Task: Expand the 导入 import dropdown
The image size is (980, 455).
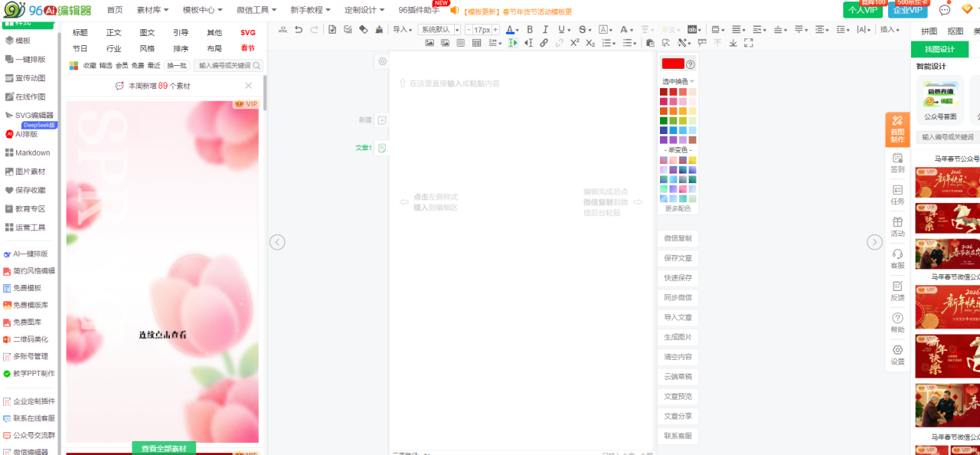Action: click(402, 30)
